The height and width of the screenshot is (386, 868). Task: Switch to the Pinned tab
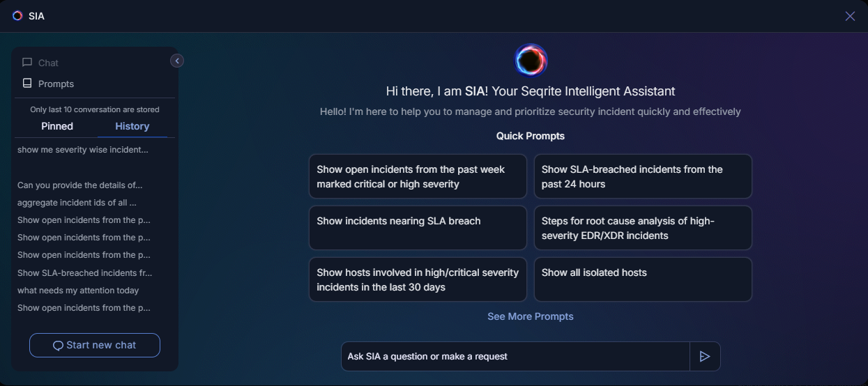(x=57, y=126)
